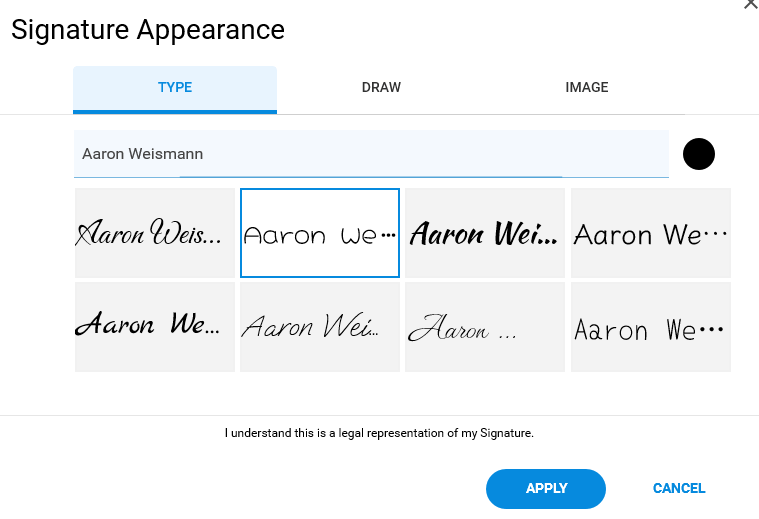Viewport: 759px width, 519px height.
Task: Switch to the DRAW tab
Action: pos(381,88)
